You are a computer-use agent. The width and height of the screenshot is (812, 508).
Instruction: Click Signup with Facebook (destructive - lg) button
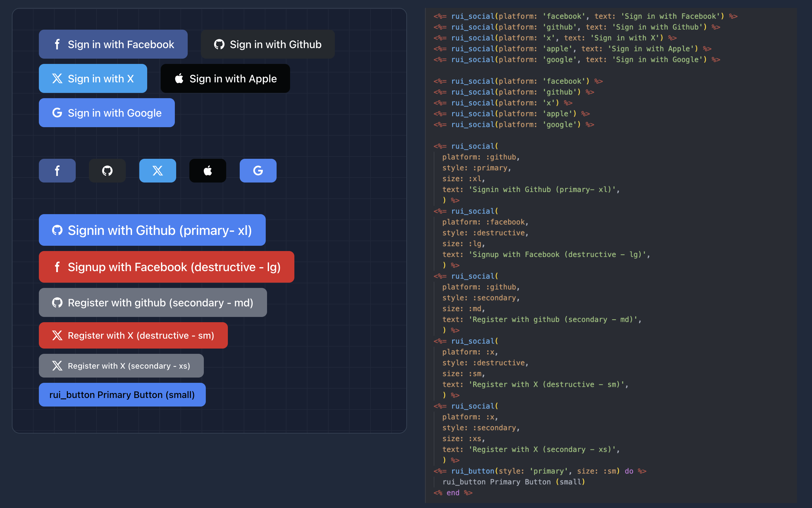pyautogui.click(x=167, y=267)
